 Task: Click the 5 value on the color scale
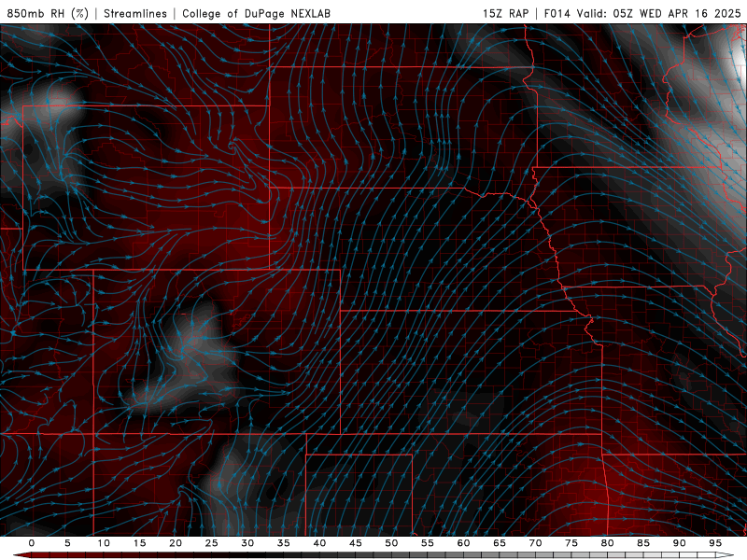point(67,543)
